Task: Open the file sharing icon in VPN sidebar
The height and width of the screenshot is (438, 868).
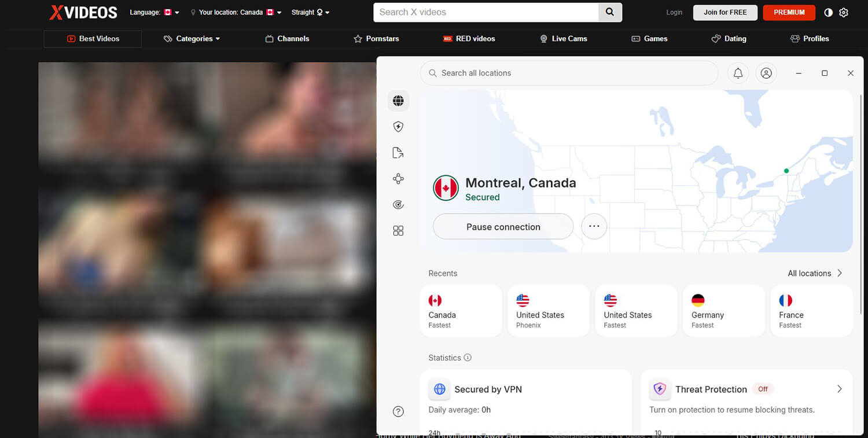Action: (398, 153)
